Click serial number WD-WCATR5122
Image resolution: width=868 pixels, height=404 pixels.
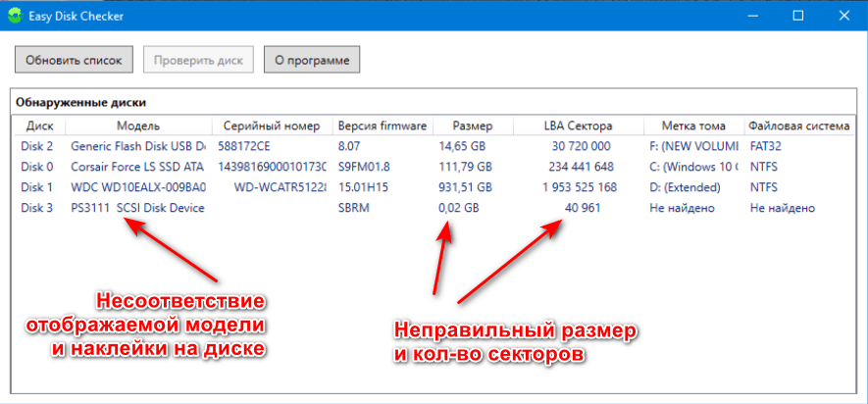tap(280, 187)
